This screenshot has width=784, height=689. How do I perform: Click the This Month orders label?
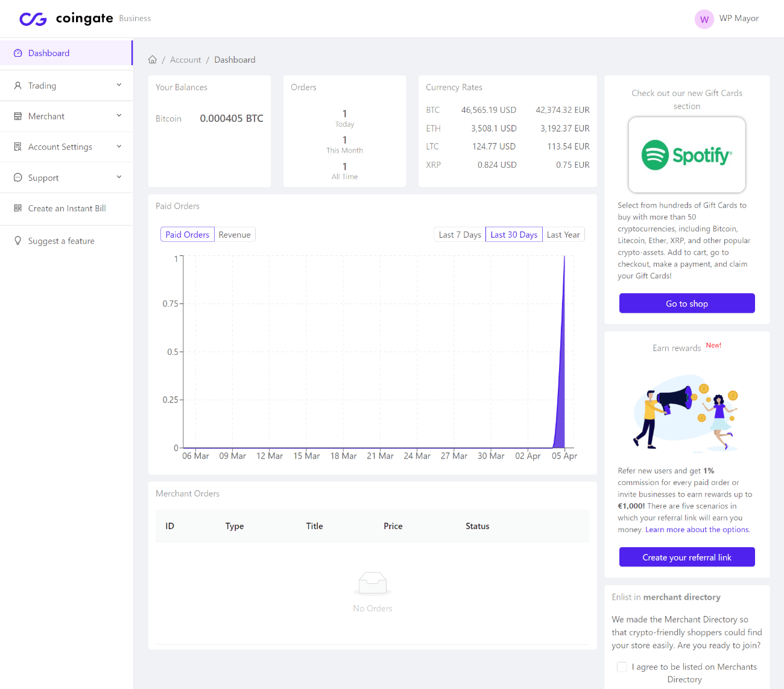tap(344, 151)
